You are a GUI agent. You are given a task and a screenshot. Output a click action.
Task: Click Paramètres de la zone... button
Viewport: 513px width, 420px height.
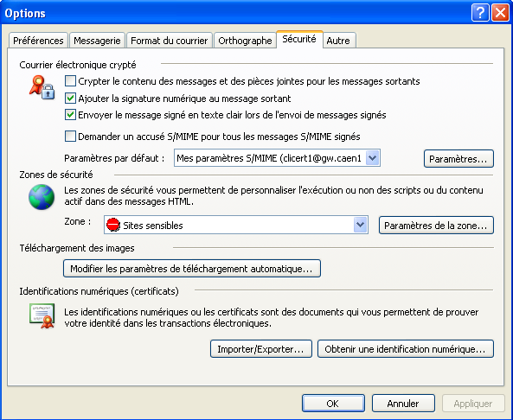436,226
